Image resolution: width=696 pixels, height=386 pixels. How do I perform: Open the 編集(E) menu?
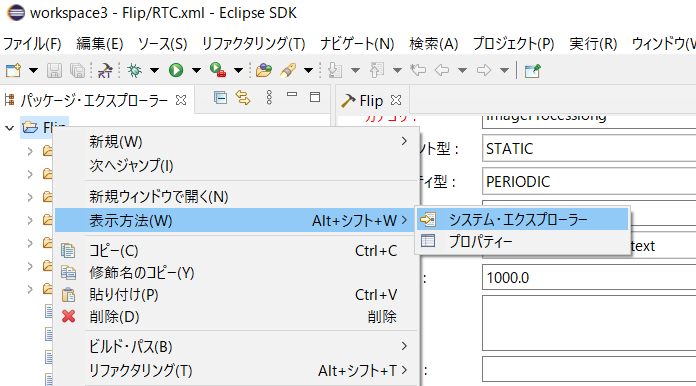point(99,44)
